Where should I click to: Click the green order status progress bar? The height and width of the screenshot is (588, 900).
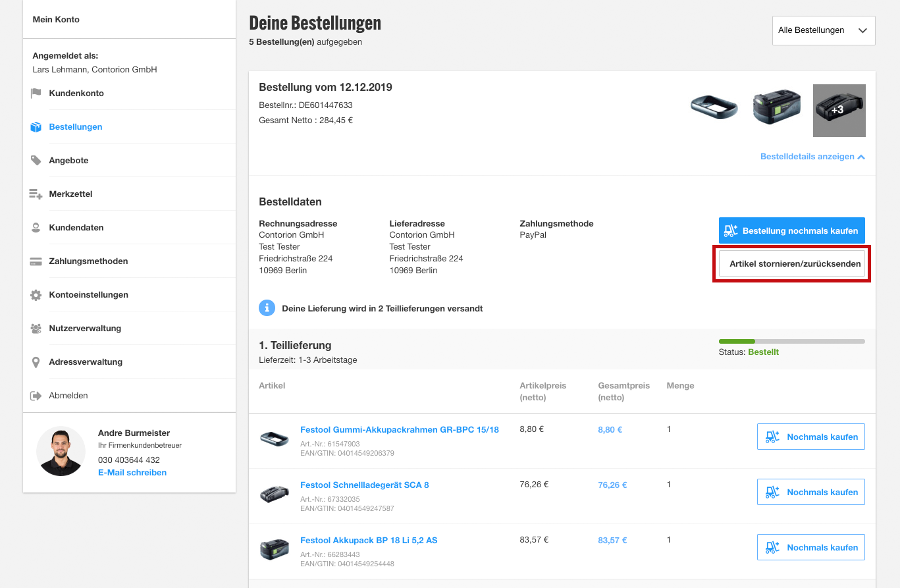791,341
